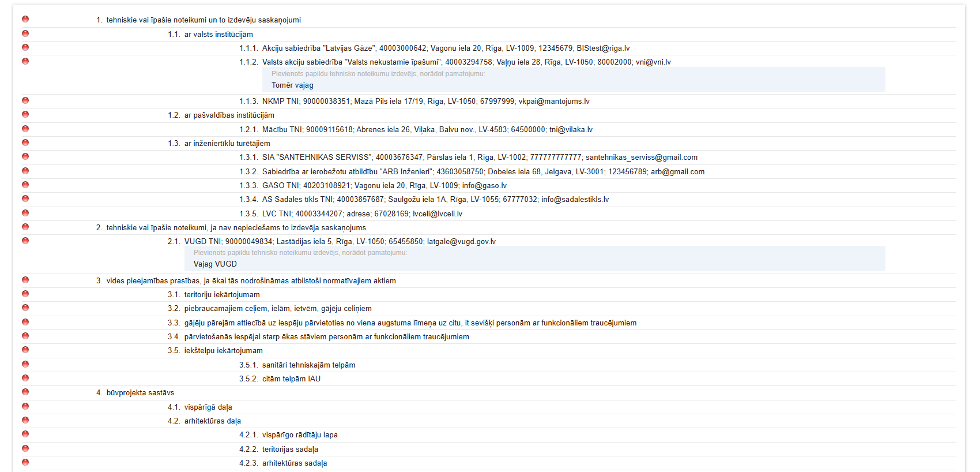Click red status dot for LVC TNI
Viewport: 980px width, 472px height.
coord(25,213)
